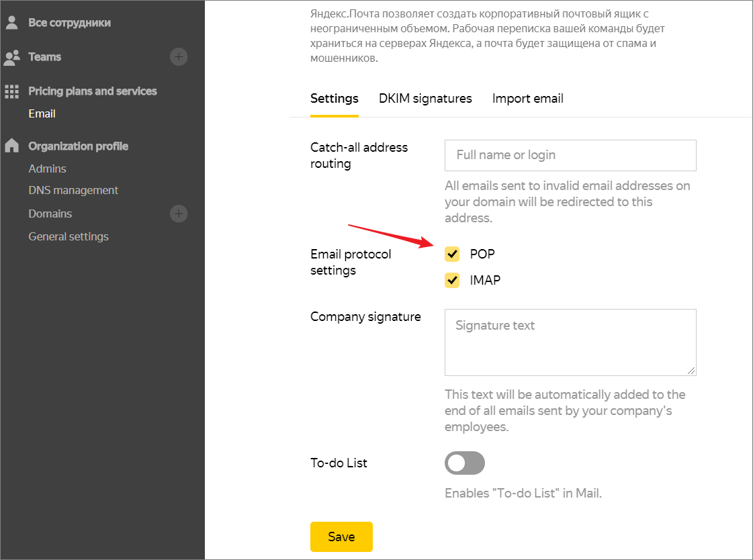
Task: Grab the signature box resize handle
Action: (x=692, y=371)
